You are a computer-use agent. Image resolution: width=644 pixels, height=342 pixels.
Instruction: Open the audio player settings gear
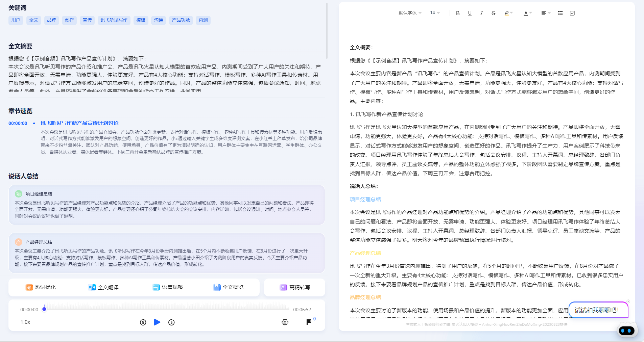point(285,322)
